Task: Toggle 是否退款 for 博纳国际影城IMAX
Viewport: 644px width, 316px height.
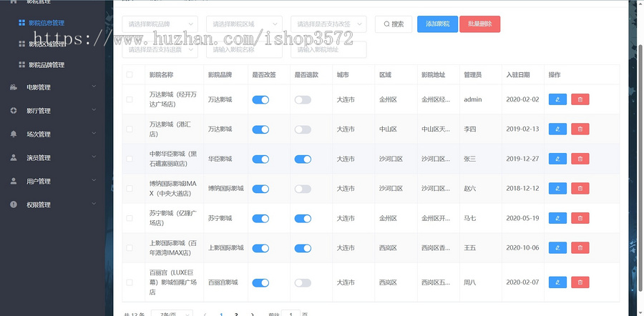Action: [303, 189]
